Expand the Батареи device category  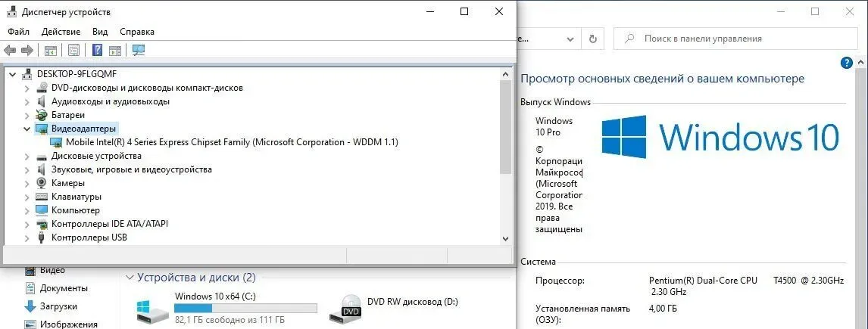[x=27, y=115]
